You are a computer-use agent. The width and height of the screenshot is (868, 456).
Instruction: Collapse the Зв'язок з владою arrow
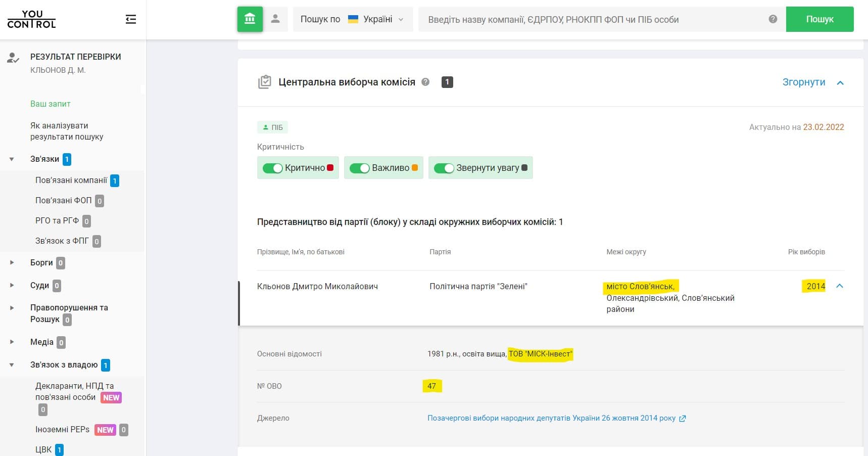click(12, 365)
